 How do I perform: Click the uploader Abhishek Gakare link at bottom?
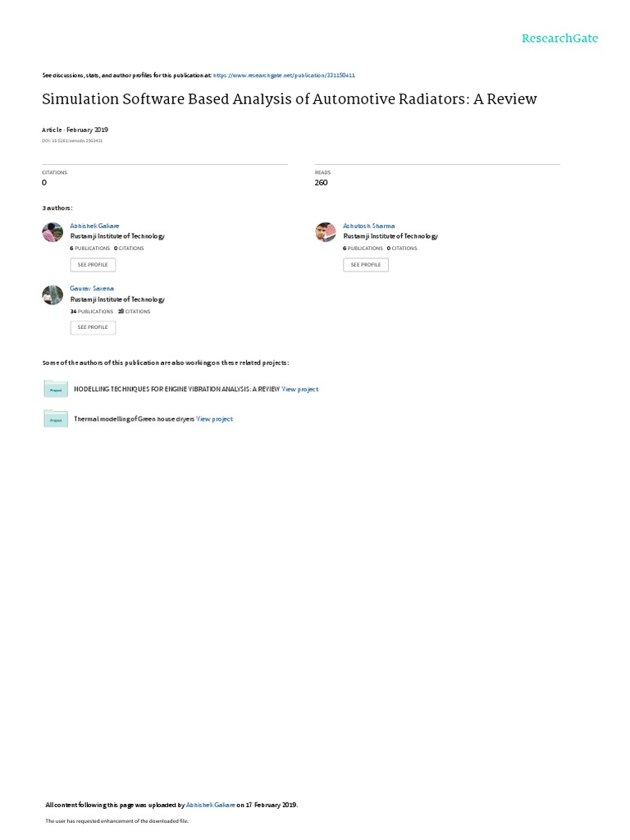click(210, 805)
